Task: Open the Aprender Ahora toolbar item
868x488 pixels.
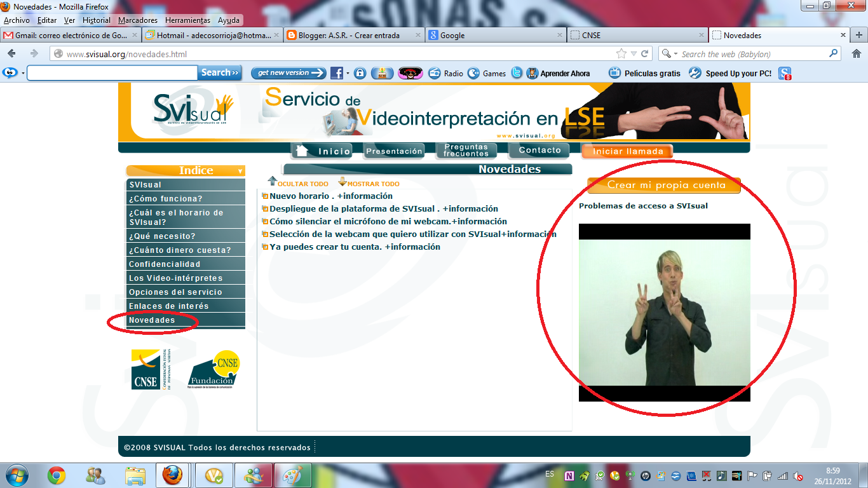Action: (559, 73)
